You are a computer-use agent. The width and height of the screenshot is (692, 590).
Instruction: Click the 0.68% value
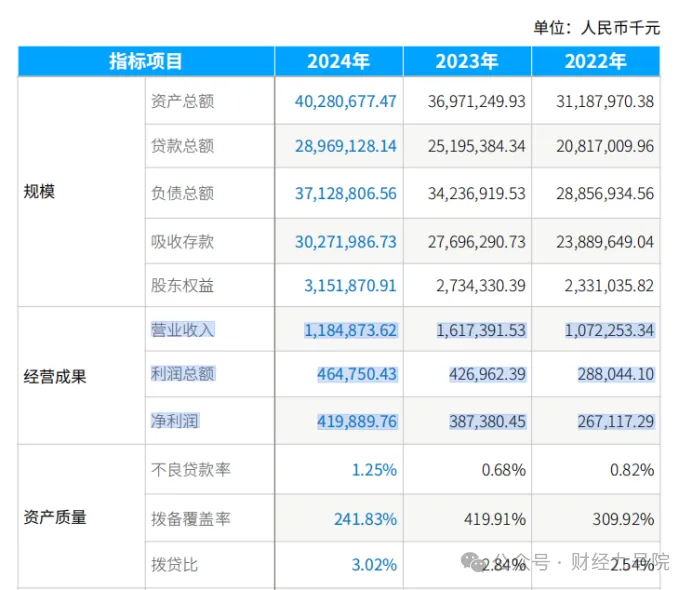coord(504,470)
